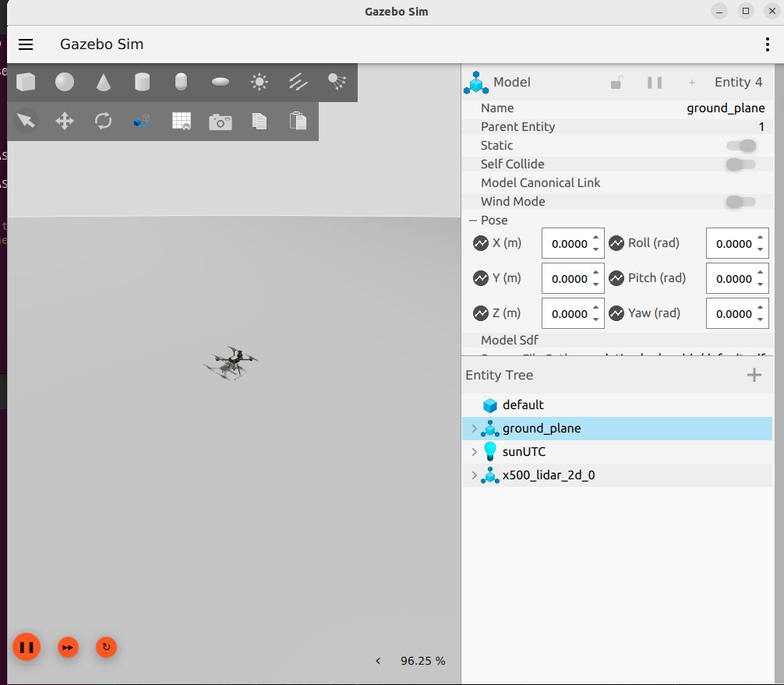Image resolution: width=784 pixels, height=685 pixels.
Task: Open the three-dot options menu
Action: (x=768, y=44)
